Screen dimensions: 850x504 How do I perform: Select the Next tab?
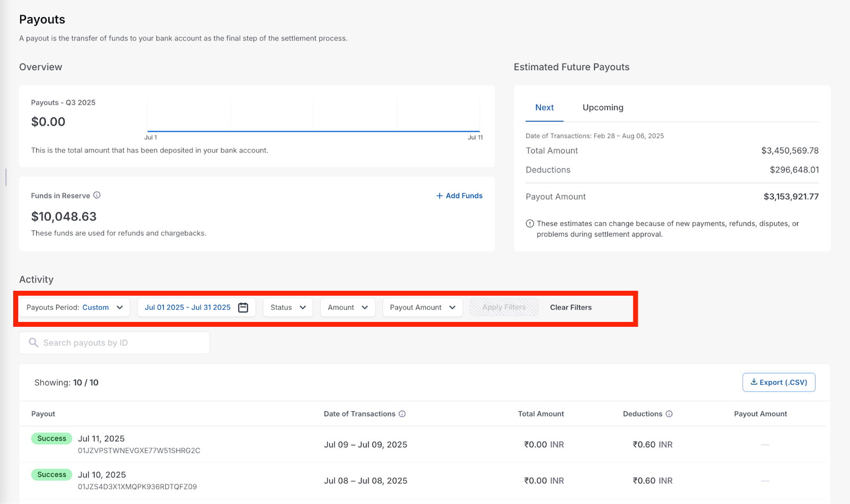coord(545,107)
